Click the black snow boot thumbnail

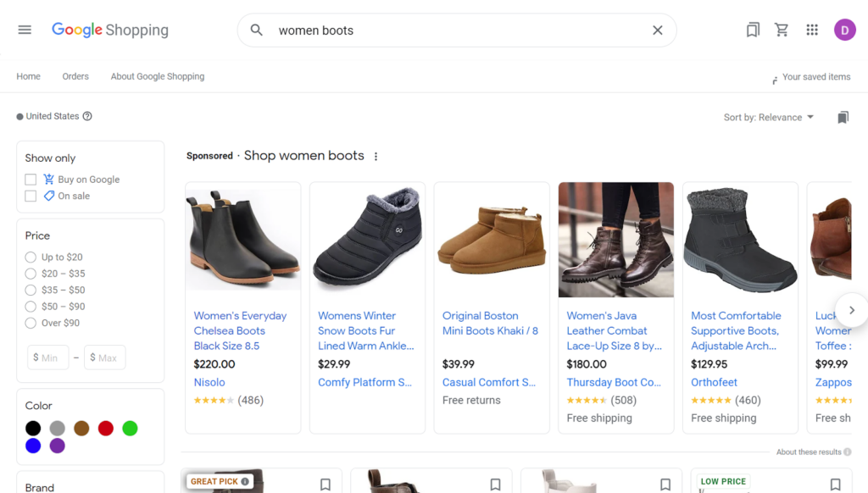pos(368,237)
